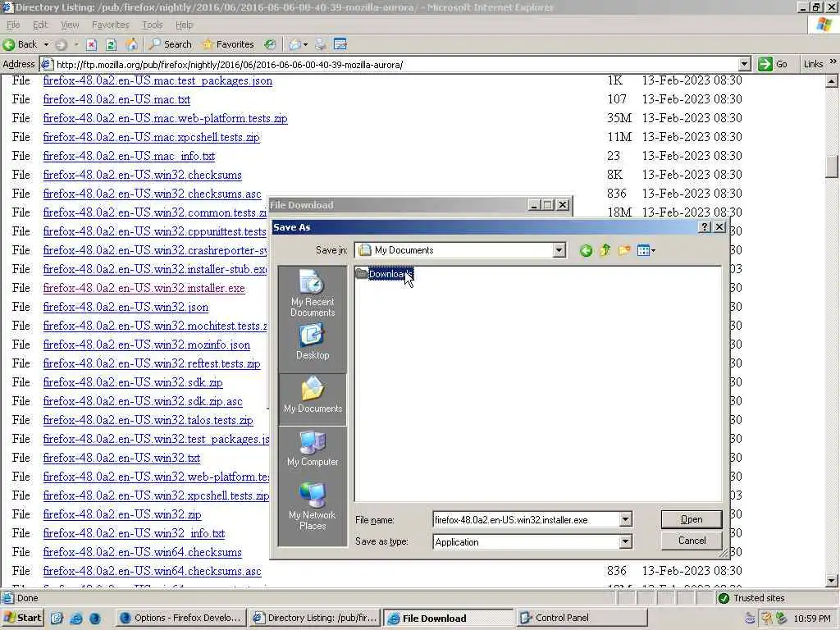Click the go-back green arrow in Save As

586,250
